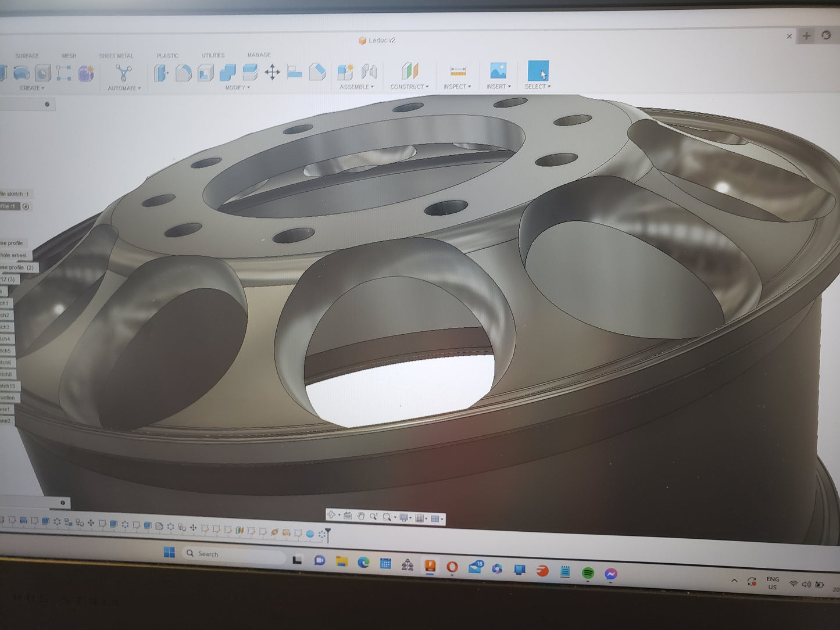Select the Sketch1 browser item
Image resolution: width=840 pixels, height=630 pixels.
(5, 303)
